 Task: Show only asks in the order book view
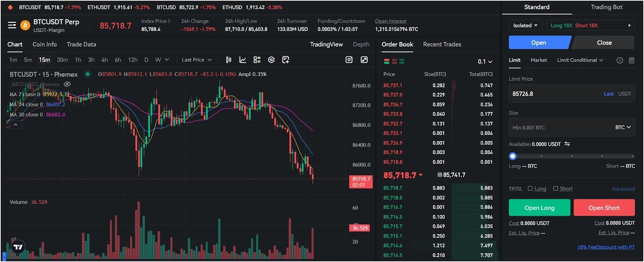pyautogui.click(x=394, y=61)
